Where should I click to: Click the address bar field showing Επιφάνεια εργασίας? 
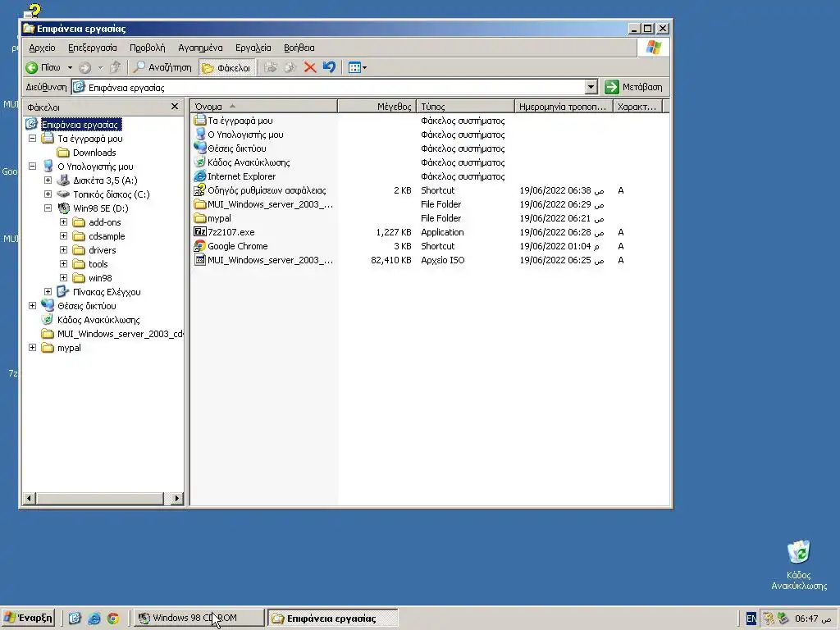click(329, 87)
